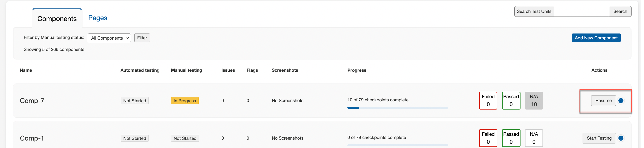Click Comp-1 progress bar
The height and width of the screenshot is (148, 644).
tap(397, 145)
